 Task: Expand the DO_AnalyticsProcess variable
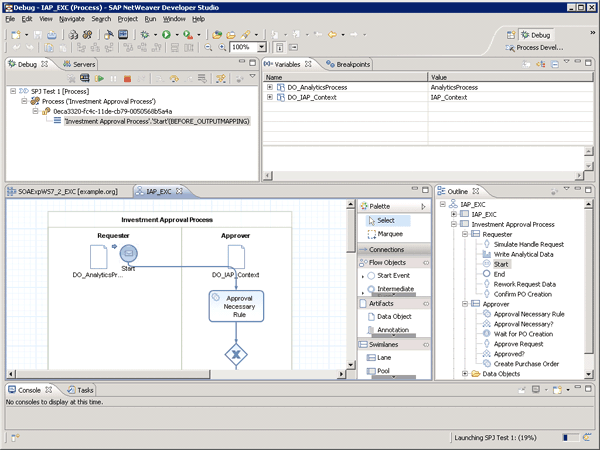(x=270, y=88)
